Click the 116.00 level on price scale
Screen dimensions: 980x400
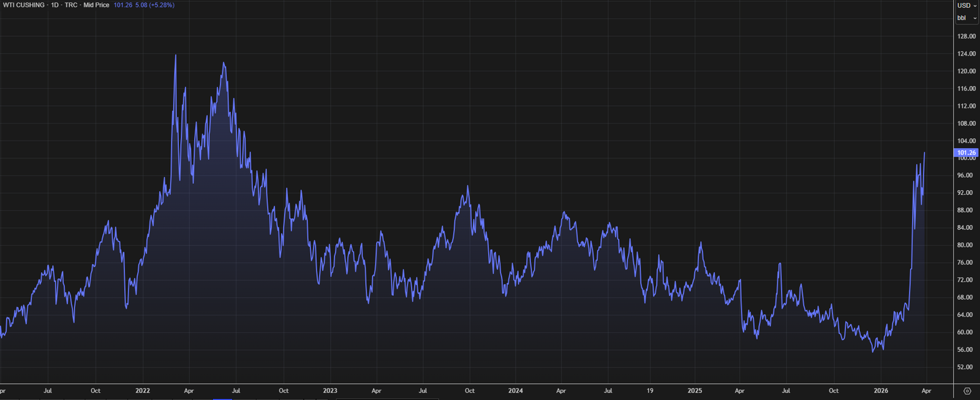click(x=966, y=88)
